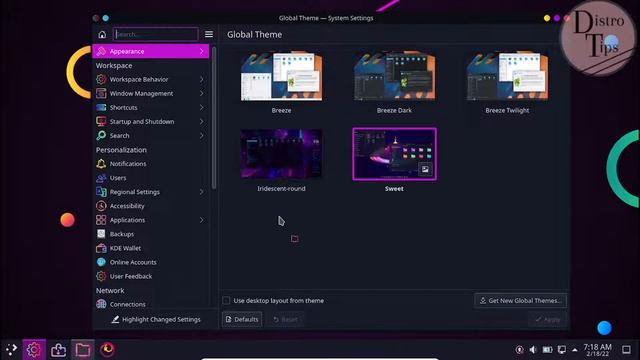This screenshot has width=640, height=360.
Task: Click the Backups icon
Action: (101, 234)
